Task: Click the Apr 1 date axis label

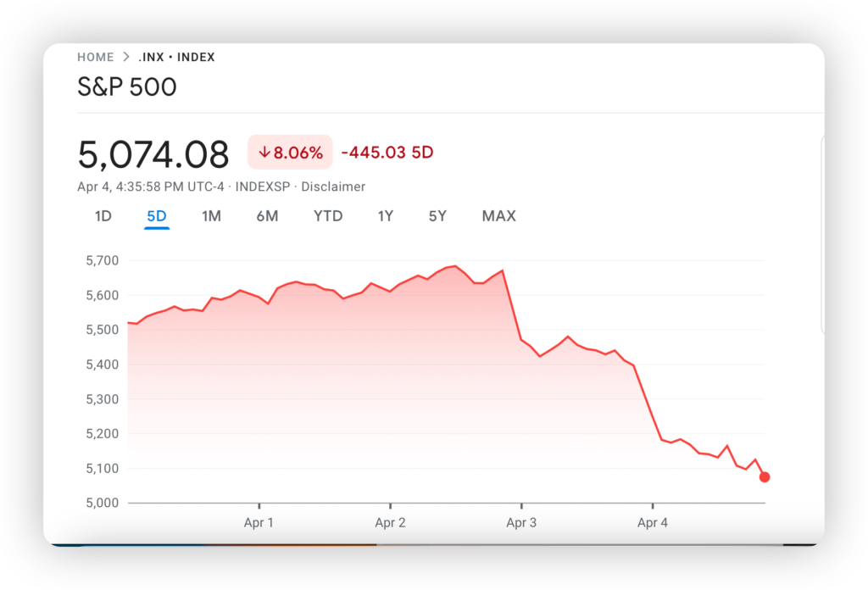Action: (x=259, y=523)
